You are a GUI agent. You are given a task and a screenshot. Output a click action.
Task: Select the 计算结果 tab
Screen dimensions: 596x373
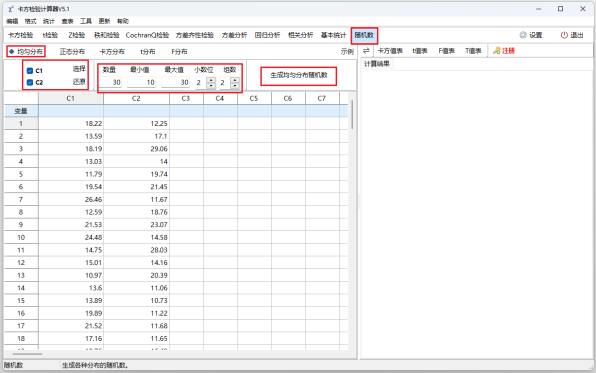377,63
